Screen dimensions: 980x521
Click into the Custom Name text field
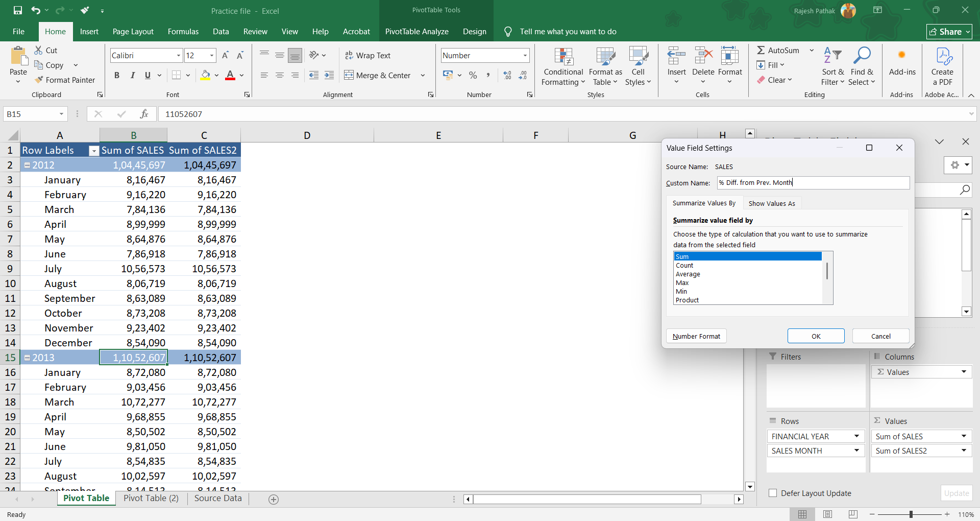(813, 183)
